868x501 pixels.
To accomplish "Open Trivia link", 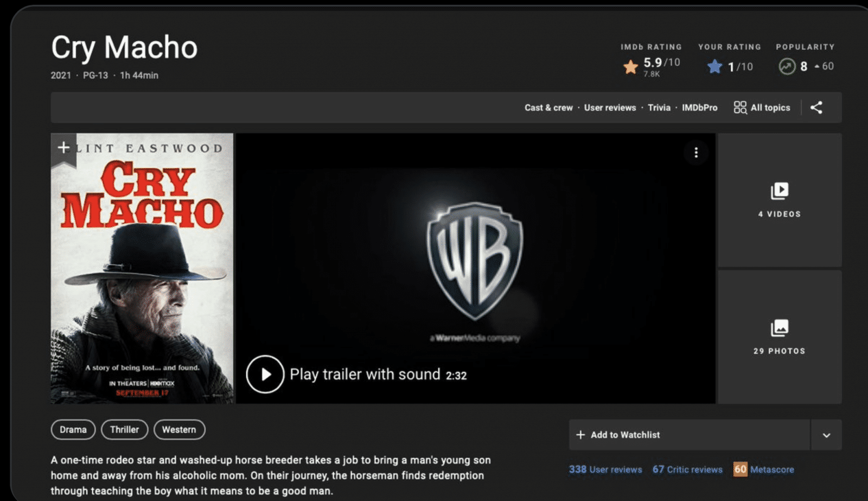I will click(659, 107).
